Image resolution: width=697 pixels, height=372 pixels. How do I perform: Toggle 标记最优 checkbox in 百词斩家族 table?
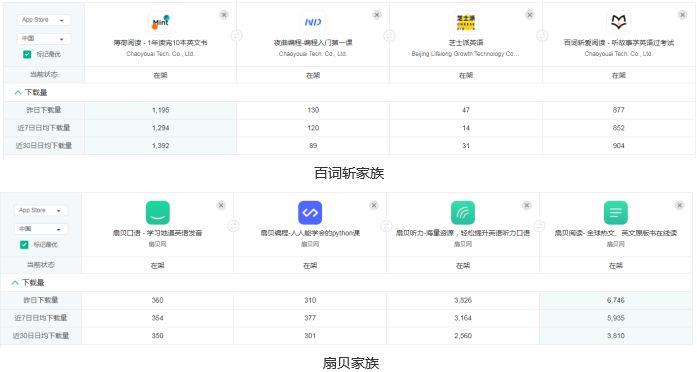tap(27, 54)
